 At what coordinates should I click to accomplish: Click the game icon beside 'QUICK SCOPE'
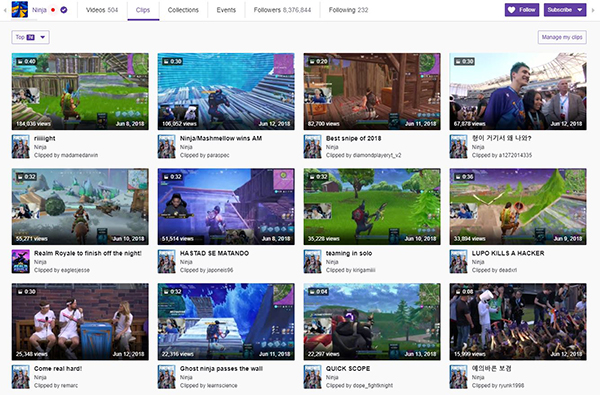click(313, 377)
